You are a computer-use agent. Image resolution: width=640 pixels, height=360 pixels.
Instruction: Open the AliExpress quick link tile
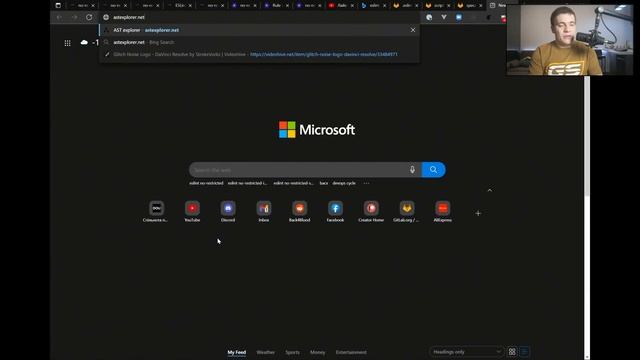point(442,211)
